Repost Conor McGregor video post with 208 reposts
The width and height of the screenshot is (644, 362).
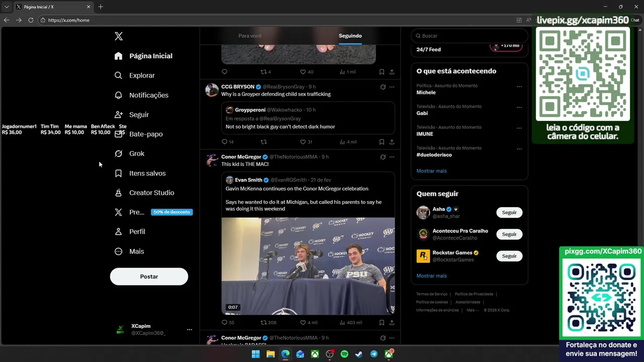[268, 322]
